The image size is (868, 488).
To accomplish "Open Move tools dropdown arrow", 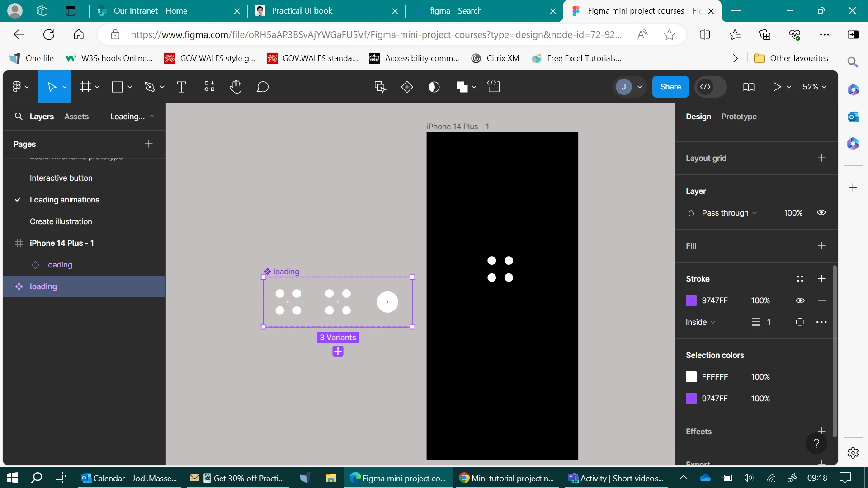I will (x=65, y=87).
